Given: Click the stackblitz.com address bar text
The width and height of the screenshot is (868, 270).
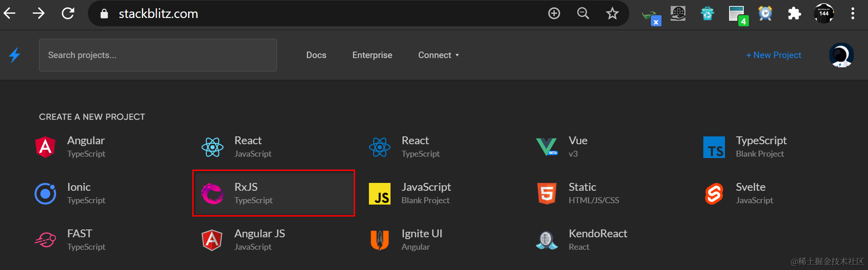Looking at the screenshot, I should click(158, 14).
